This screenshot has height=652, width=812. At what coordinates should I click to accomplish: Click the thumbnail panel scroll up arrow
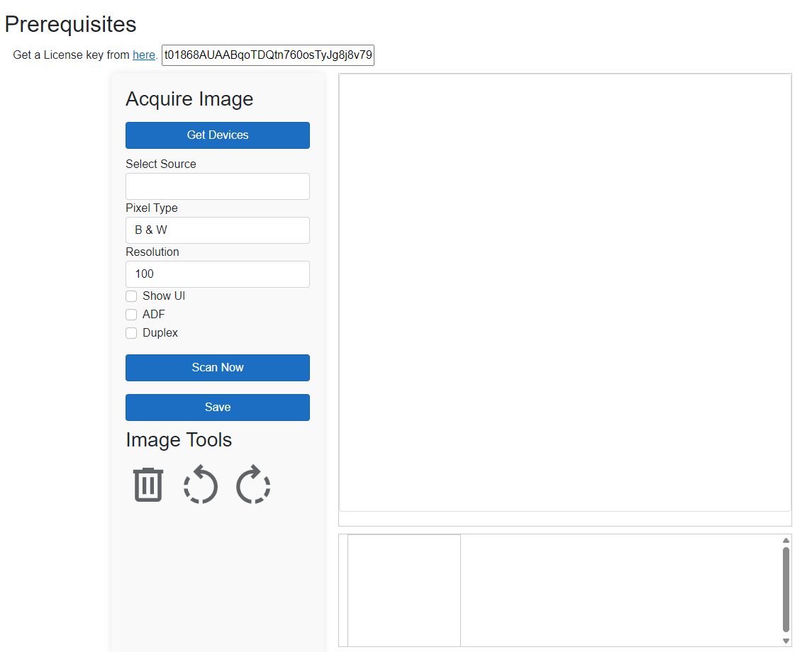[786, 540]
